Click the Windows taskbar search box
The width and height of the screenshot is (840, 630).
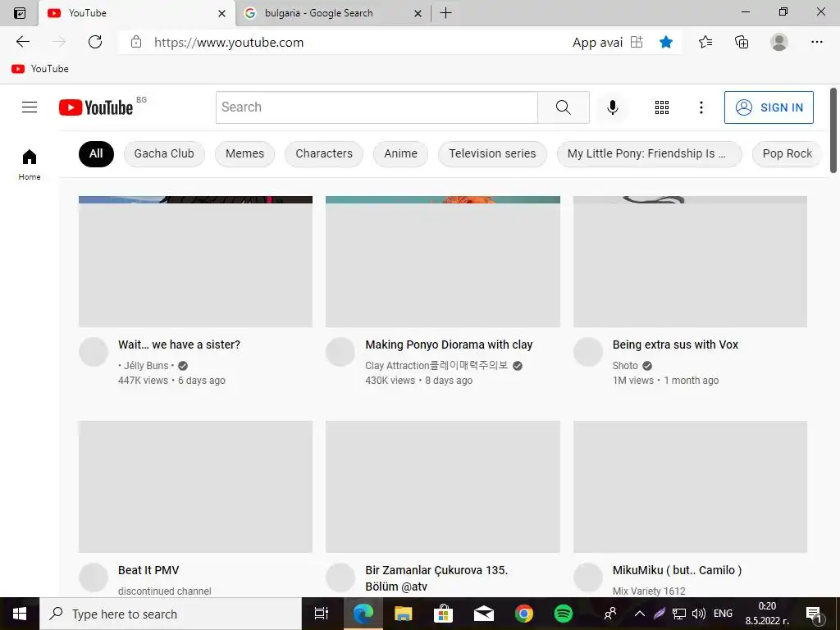(171, 614)
